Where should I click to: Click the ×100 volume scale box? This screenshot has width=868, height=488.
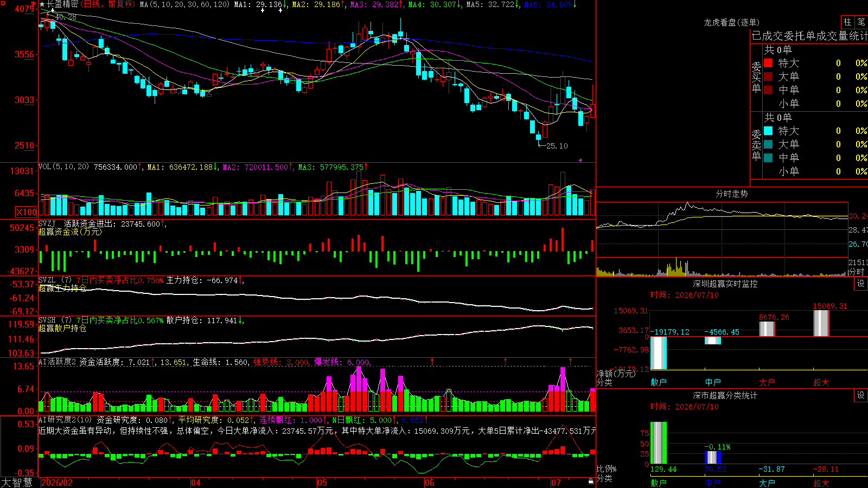(x=26, y=212)
